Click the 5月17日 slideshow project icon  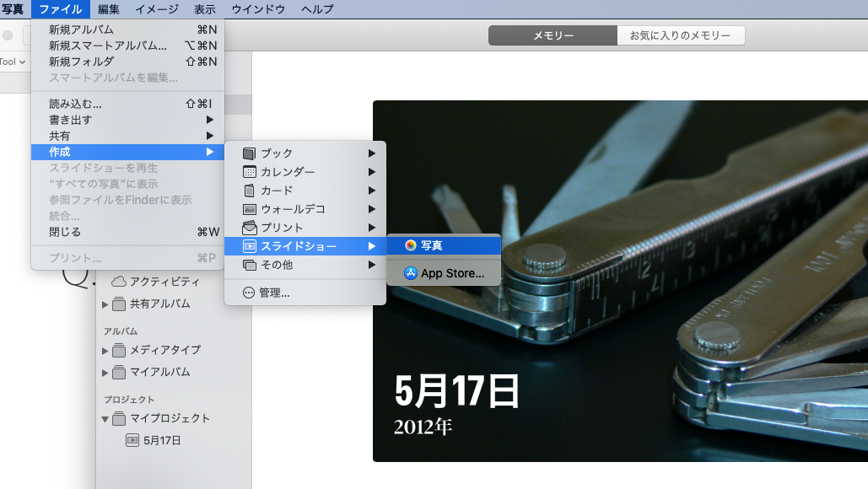132,440
